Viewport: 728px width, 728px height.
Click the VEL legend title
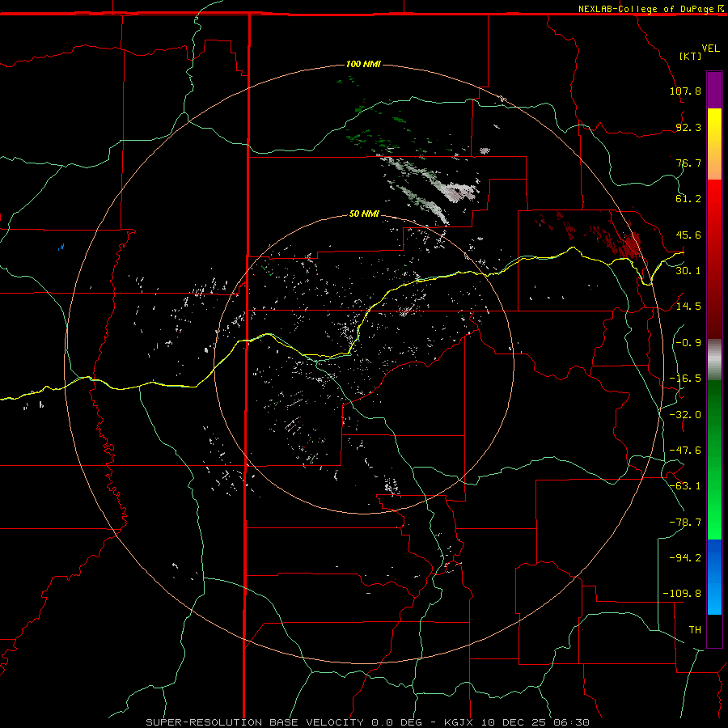point(710,49)
